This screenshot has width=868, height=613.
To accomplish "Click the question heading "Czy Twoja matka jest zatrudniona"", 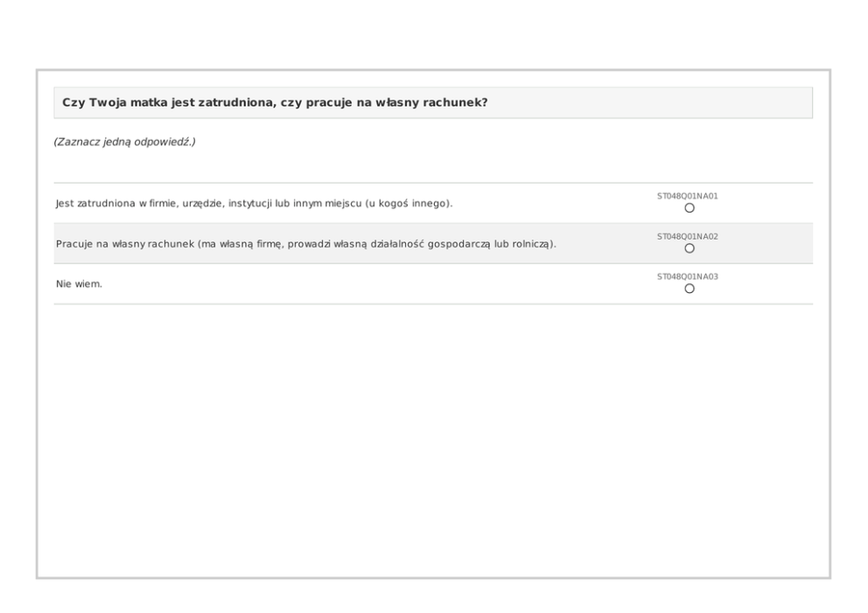I will pyautogui.click(x=166, y=102).
